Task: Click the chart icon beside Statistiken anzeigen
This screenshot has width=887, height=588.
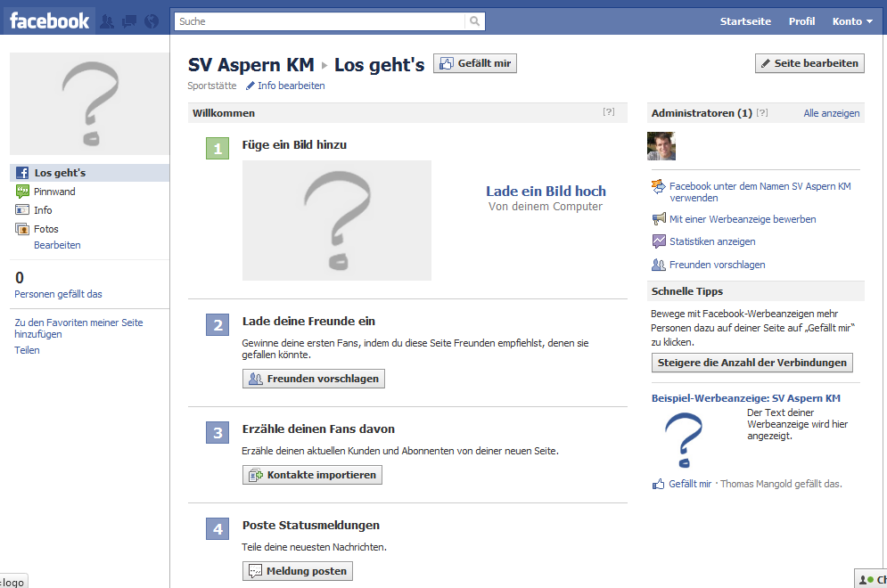Action: coord(659,241)
